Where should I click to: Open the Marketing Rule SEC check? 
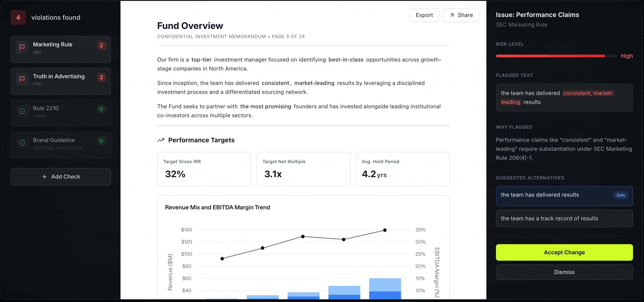click(61, 49)
